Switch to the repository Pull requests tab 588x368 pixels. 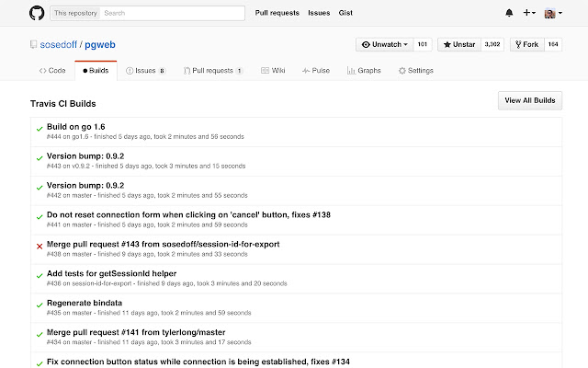point(213,71)
